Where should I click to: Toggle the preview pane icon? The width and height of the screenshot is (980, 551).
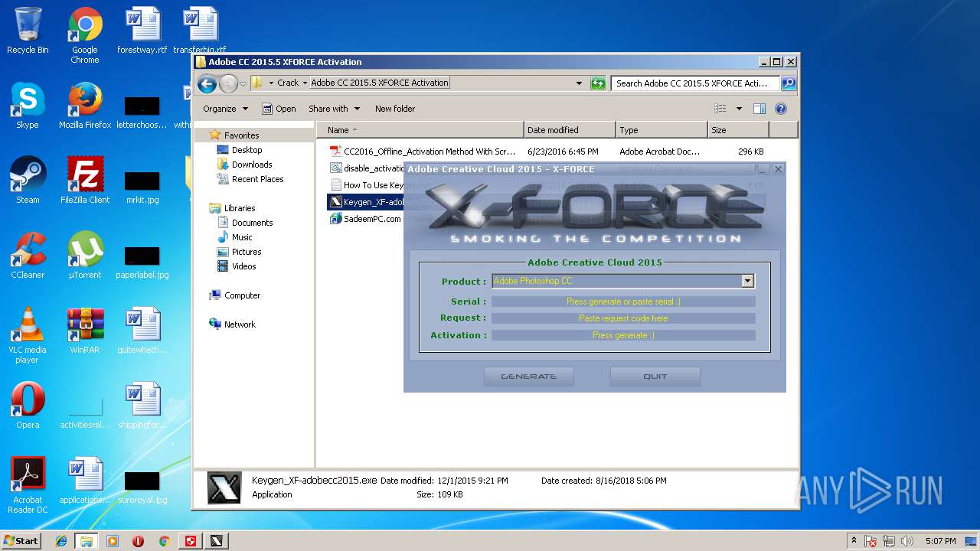759,109
